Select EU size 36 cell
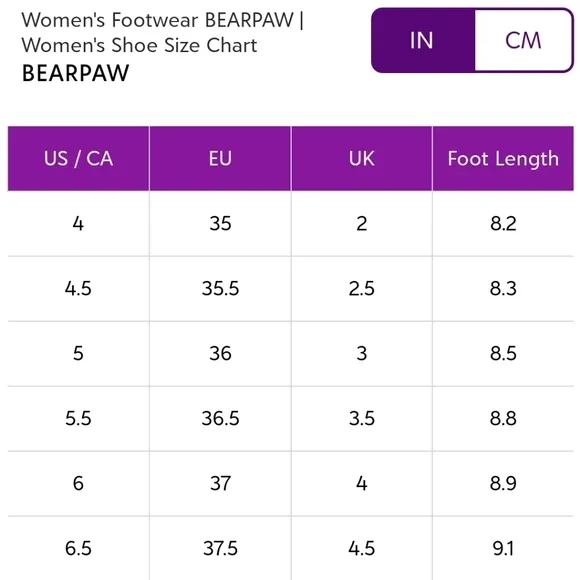The image size is (580, 580). [220, 354]
